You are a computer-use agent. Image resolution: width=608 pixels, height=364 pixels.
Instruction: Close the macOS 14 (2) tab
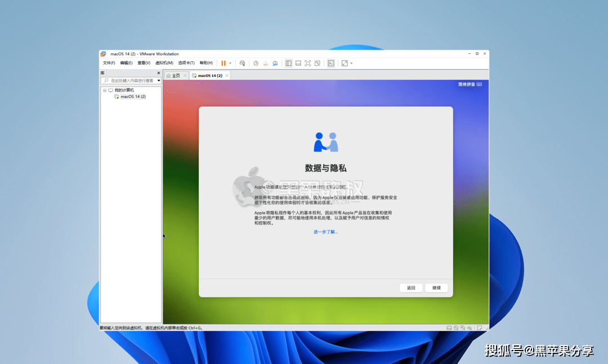(x=227, y=75)
